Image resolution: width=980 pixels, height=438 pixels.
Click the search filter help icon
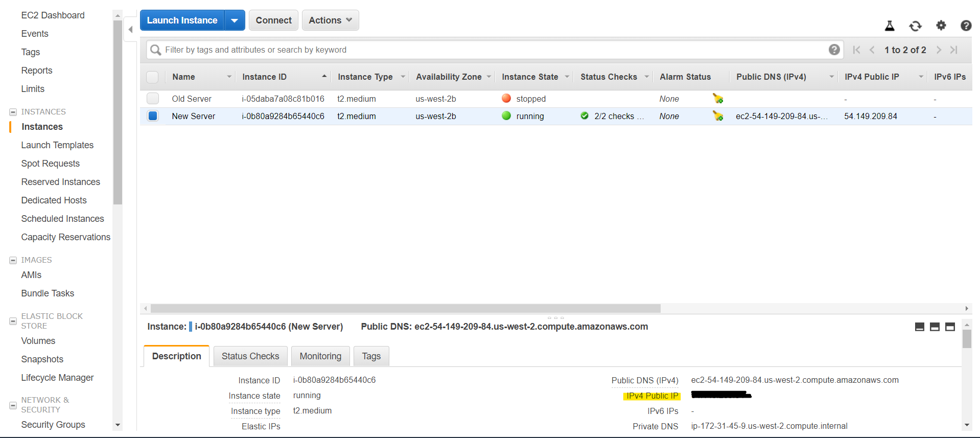click(x=834, y=50)
